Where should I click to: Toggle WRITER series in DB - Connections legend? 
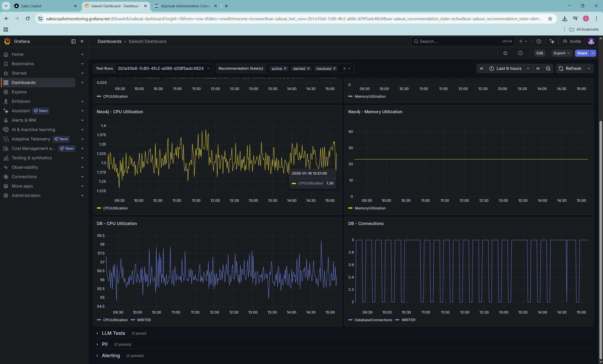click(408, 320)
